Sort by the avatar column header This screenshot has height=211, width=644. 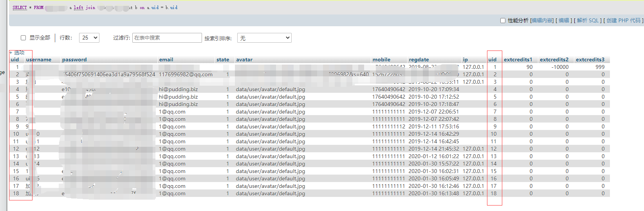244,60
